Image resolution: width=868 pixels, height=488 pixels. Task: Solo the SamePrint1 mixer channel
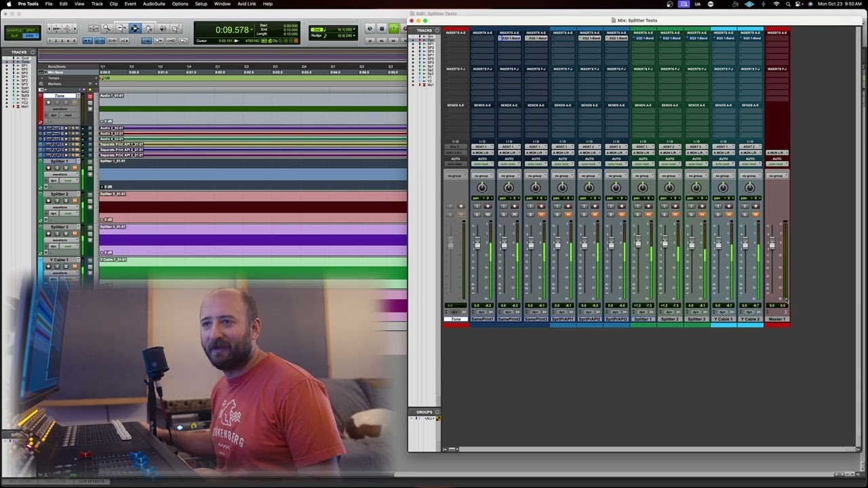pos(477,214)
